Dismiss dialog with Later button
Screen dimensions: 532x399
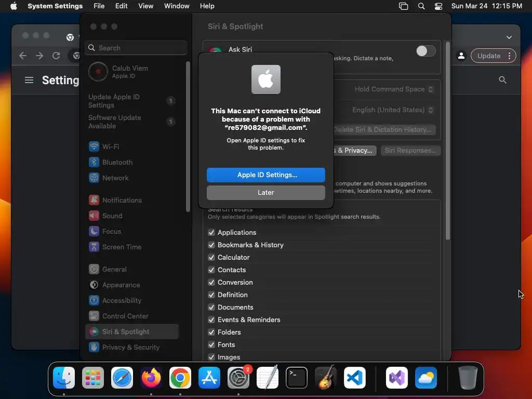tap(265, 192)
